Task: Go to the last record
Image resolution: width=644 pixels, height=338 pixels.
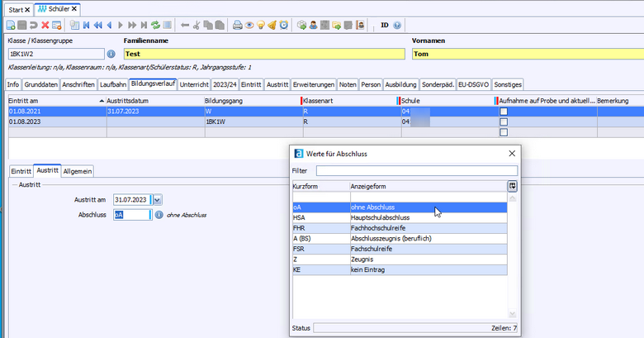Action: click(144, 25)
